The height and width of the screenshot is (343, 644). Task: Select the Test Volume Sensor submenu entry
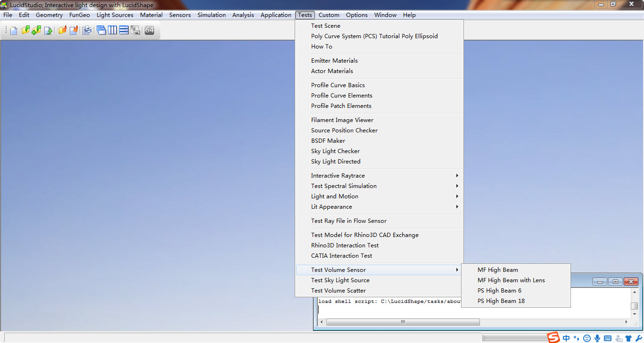point(379,270)
